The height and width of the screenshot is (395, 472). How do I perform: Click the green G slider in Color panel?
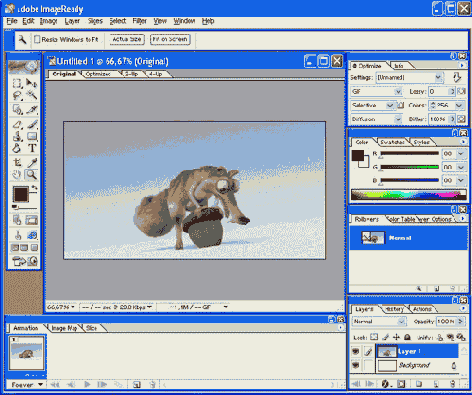[x=410, y=167]
